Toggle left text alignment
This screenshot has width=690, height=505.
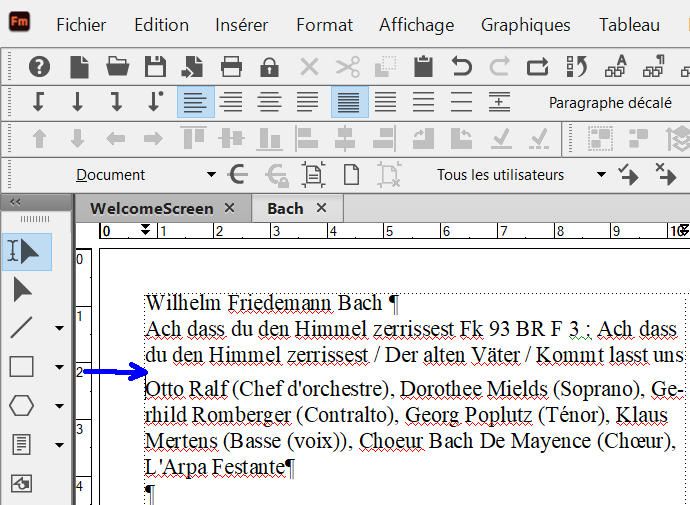coord(195,102)
